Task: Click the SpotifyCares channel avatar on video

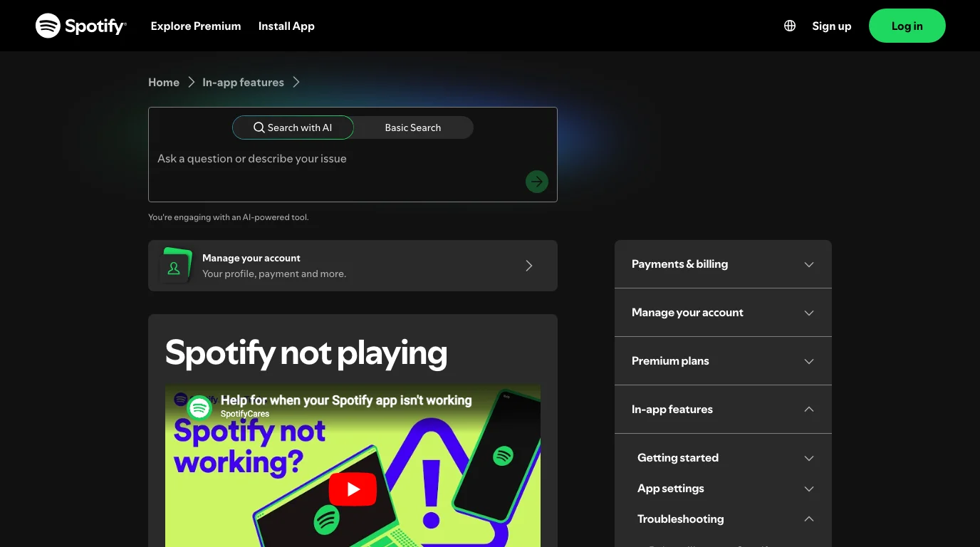Action: (x=199, y=408)
